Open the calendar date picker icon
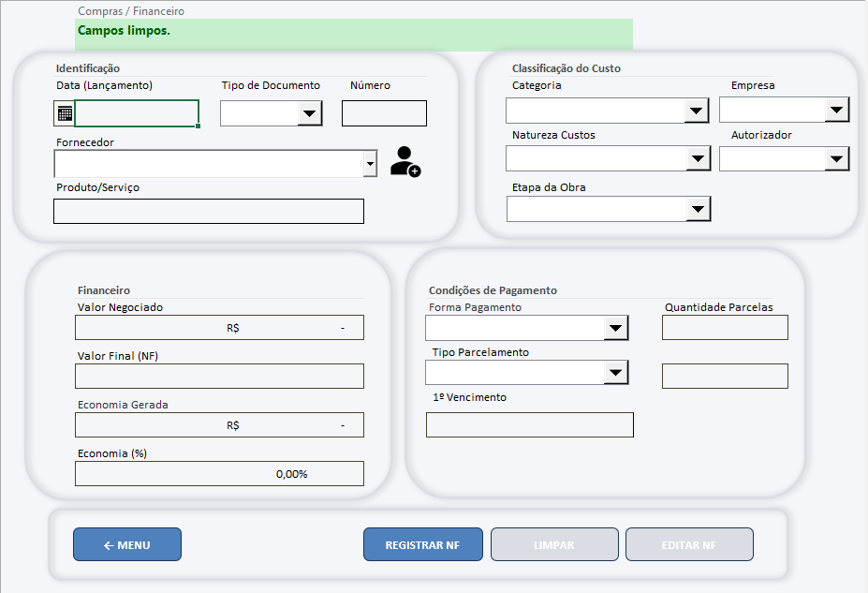This screenshot has width=868, height=593. coord(65,113)
